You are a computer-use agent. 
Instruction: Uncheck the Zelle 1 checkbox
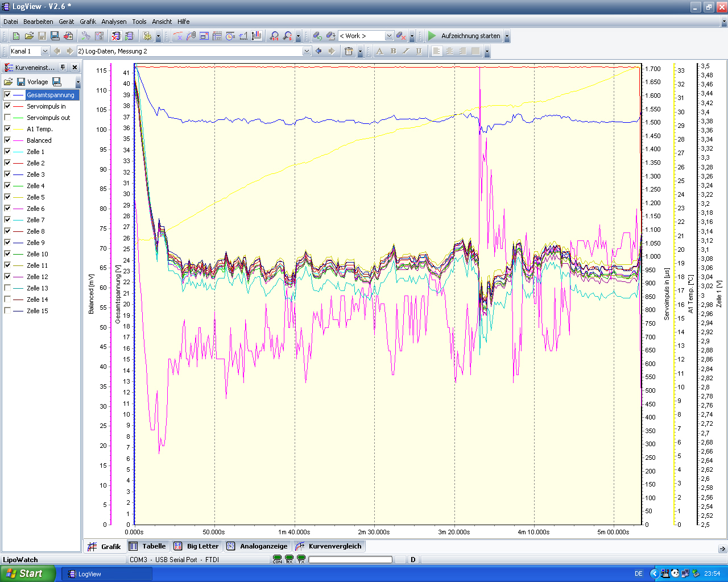[x=7, y=152]
